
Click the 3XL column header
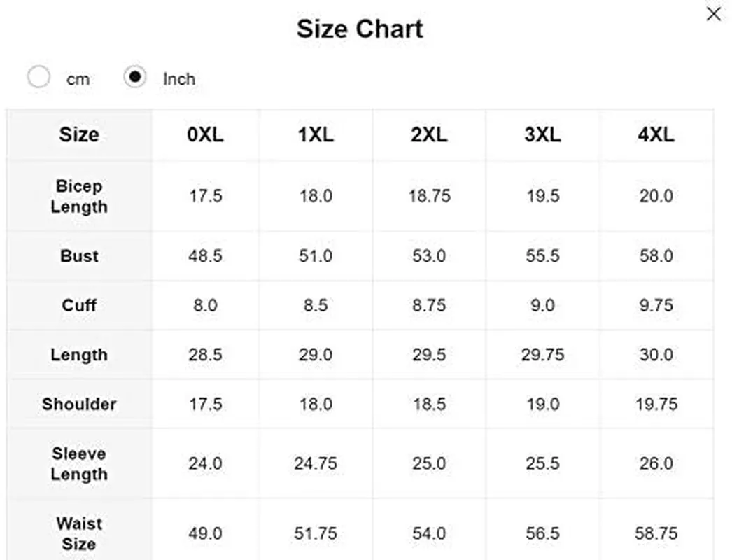[542, 135]
